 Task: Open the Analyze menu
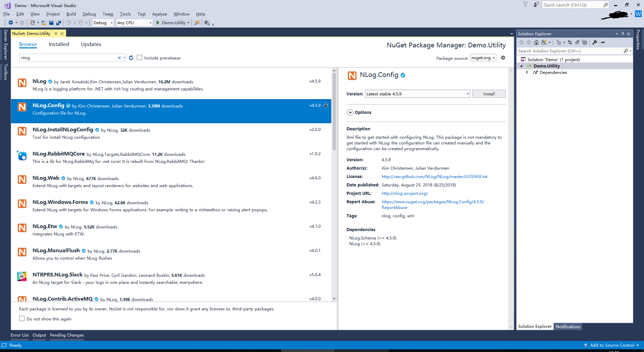point(160,14)
